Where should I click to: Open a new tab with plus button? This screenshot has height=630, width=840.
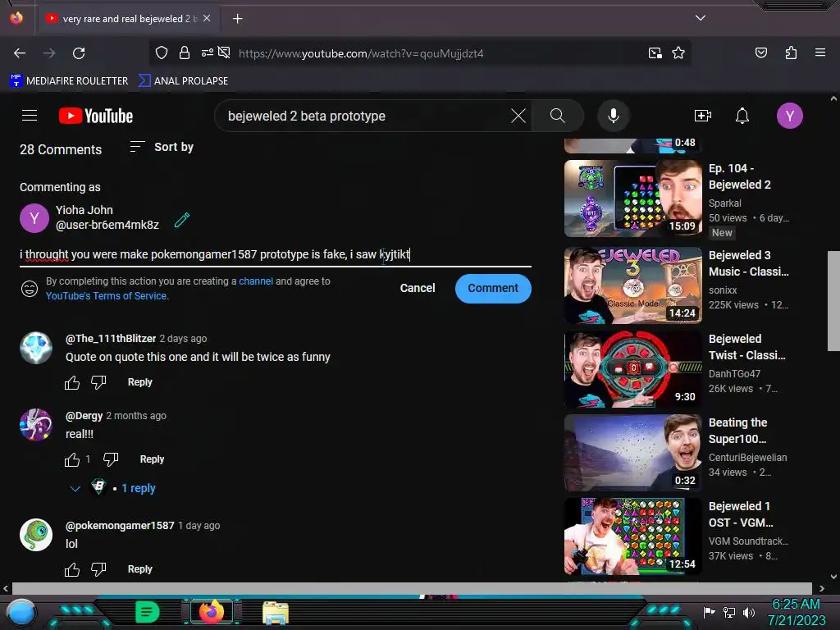point(237,19)
